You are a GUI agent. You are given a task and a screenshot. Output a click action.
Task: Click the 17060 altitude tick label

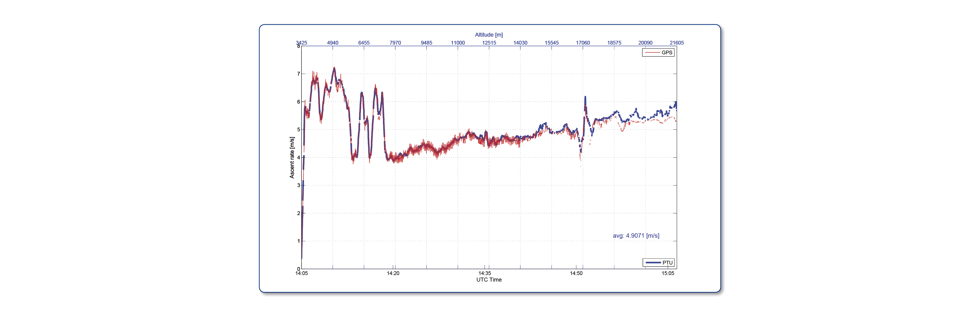(583, 43)
